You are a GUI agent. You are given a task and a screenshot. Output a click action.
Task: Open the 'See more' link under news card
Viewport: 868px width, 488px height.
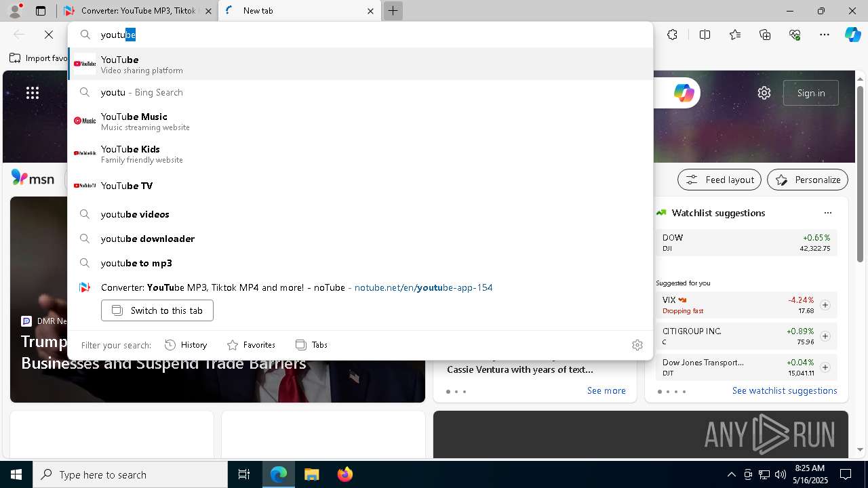coord(606,390)
